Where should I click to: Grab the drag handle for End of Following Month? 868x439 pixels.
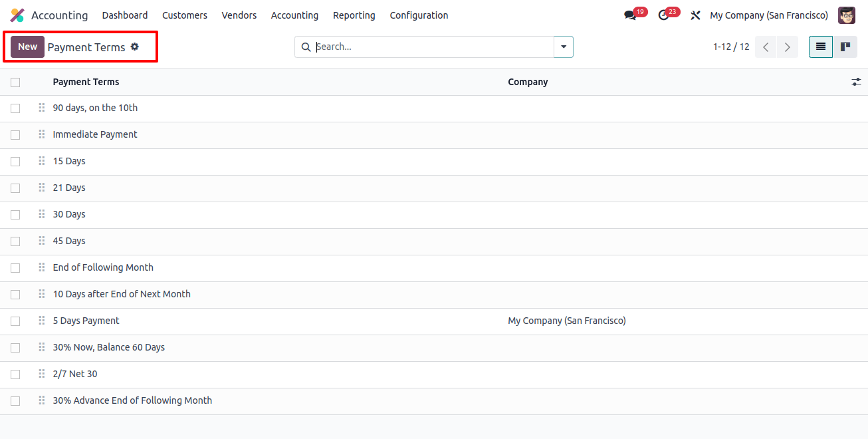[42, 267]
